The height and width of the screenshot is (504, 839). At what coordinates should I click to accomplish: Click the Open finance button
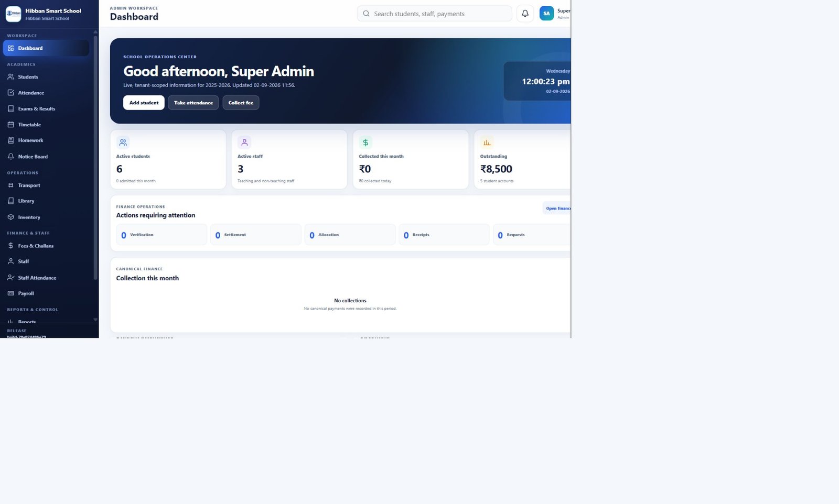(x=557, y=209)
